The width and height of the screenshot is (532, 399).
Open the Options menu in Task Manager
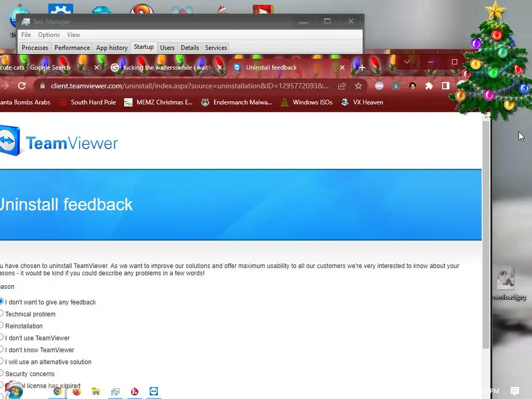49,35
